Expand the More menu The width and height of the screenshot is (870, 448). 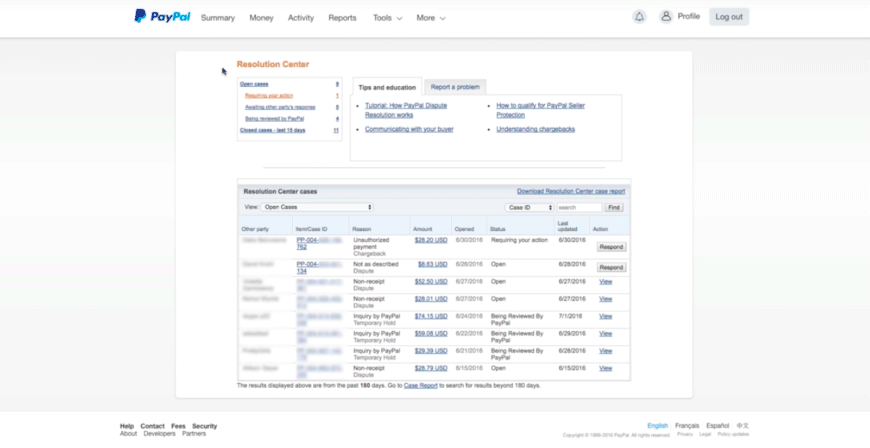tap(431, 18)
